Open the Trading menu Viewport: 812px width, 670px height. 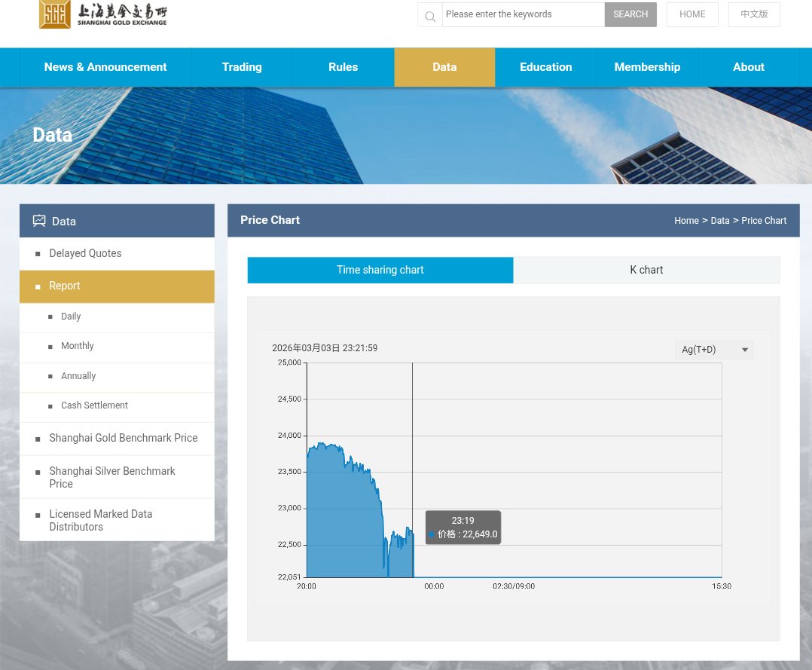[241, 66]
